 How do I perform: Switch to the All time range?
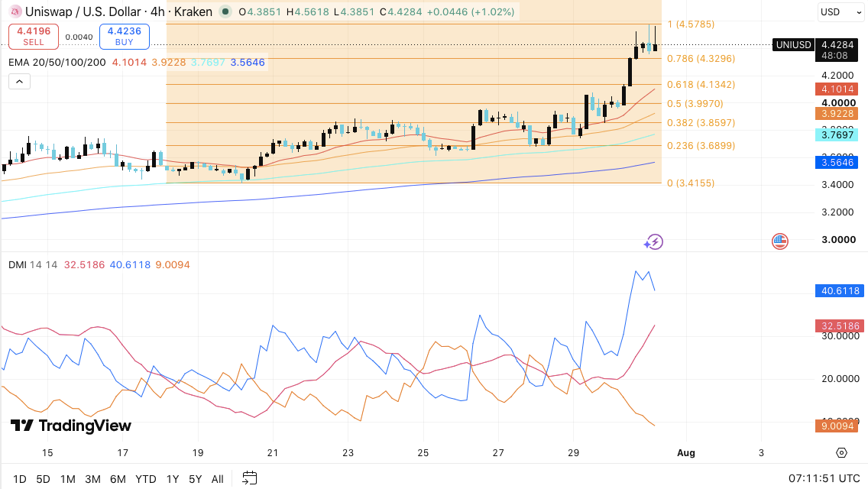[x=218, y=479]
